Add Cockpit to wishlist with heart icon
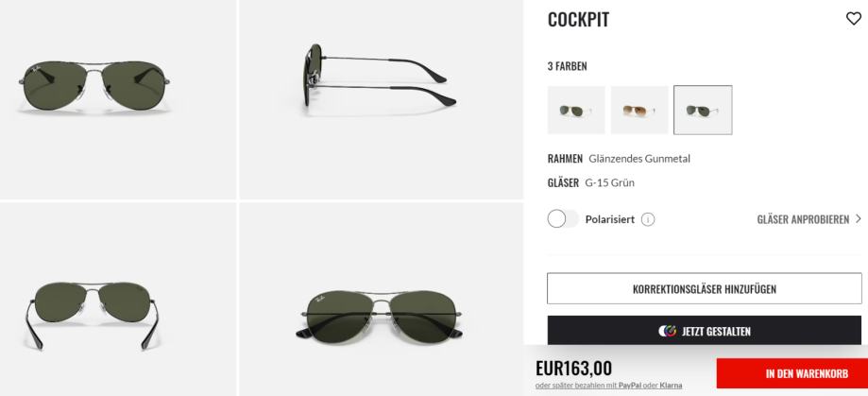The width and height of the screenshot is (868, 396). [x=854, y=19]
